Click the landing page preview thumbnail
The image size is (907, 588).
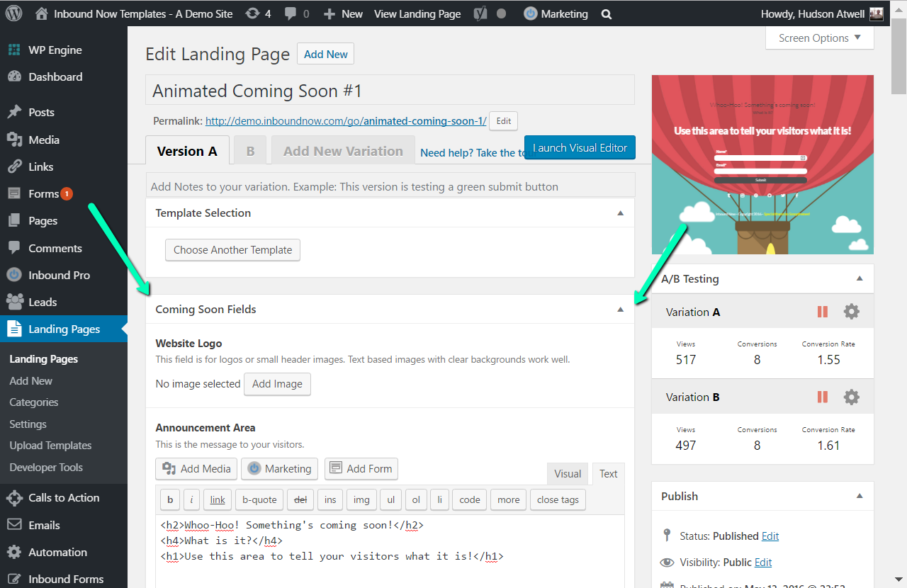[762, 164]
